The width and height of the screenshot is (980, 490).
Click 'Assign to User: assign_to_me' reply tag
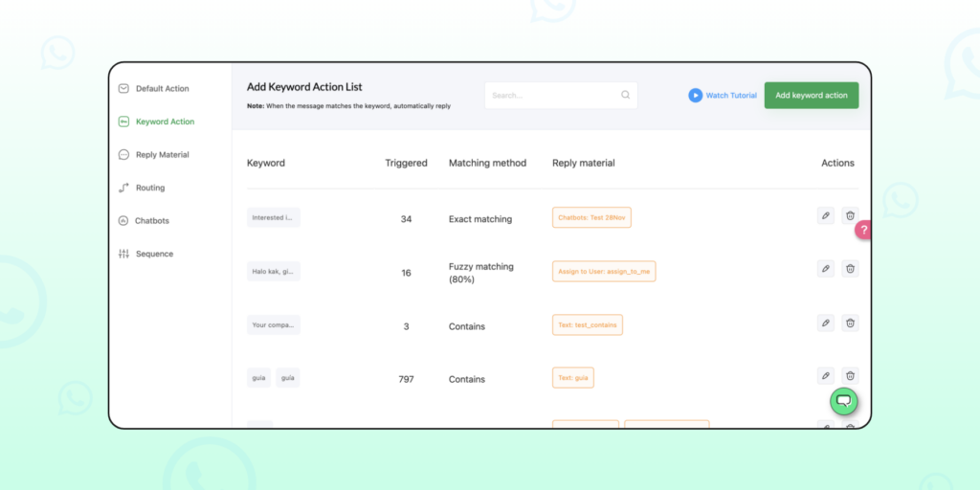pyautogui.click(x=604, y=271)
